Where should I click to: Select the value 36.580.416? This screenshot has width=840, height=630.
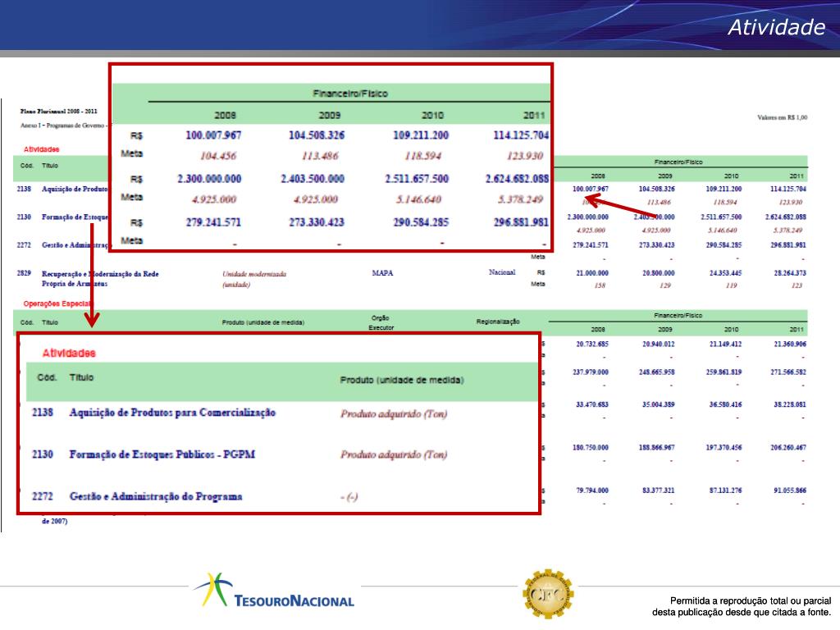(725, 404)
